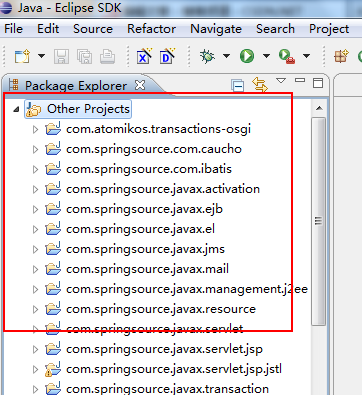Expand com.springsource.com.ibatis project
Viewport: 362px width, 395px height.
pos(35,169)
